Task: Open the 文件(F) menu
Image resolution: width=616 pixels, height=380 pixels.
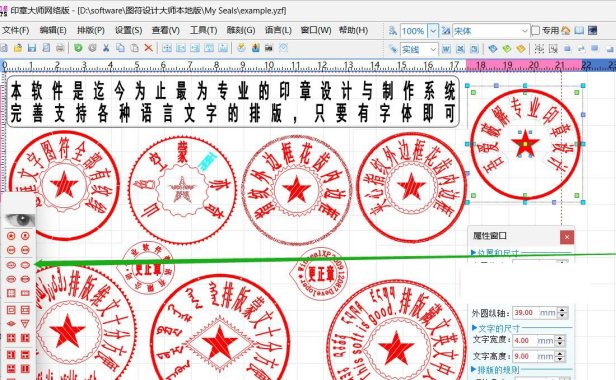Action: [x=16, y=30]
